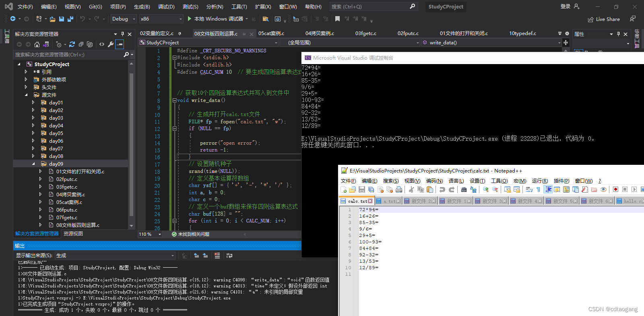
Task: Collapse write_data function fold marker at line 8
Action: click(x=174, y=100)
